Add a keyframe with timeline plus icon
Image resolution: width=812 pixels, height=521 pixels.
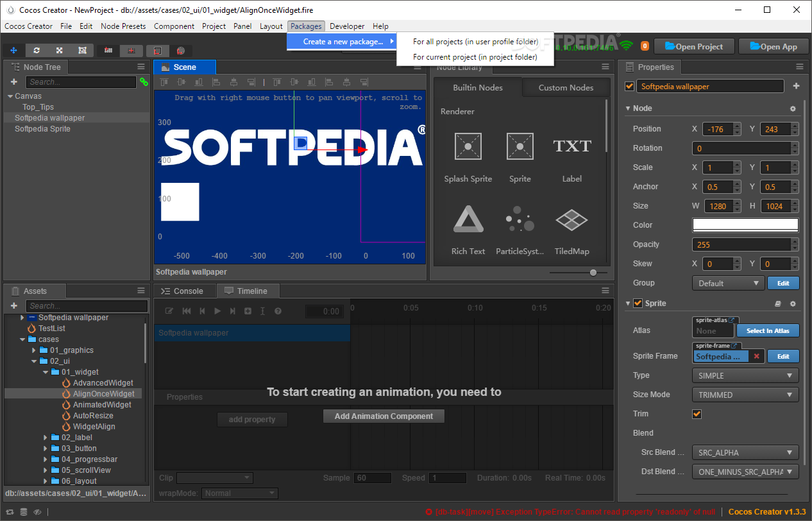[x=248, y=311]
